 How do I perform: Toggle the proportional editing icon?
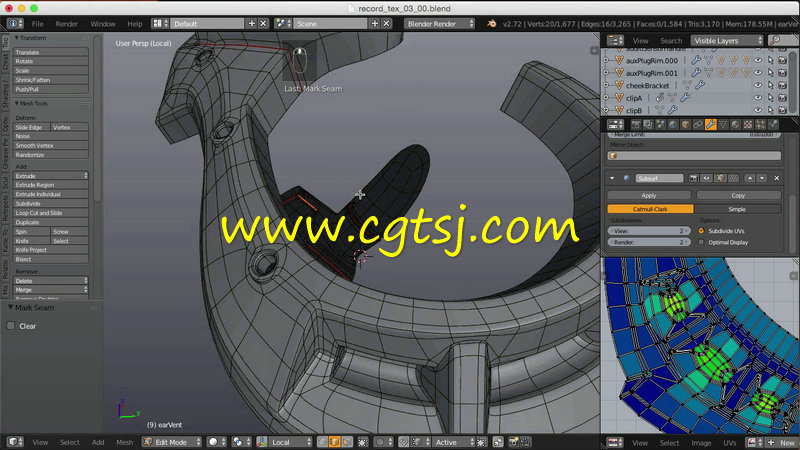coord(382,442)
